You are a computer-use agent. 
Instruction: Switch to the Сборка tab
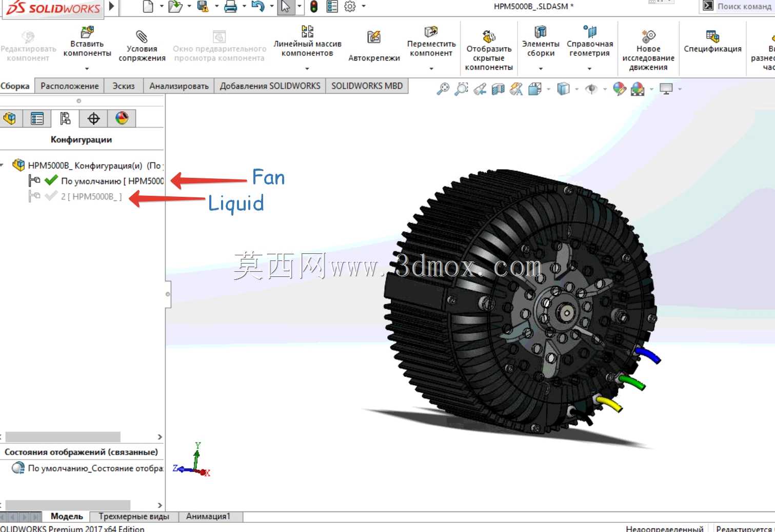(15, 86)
